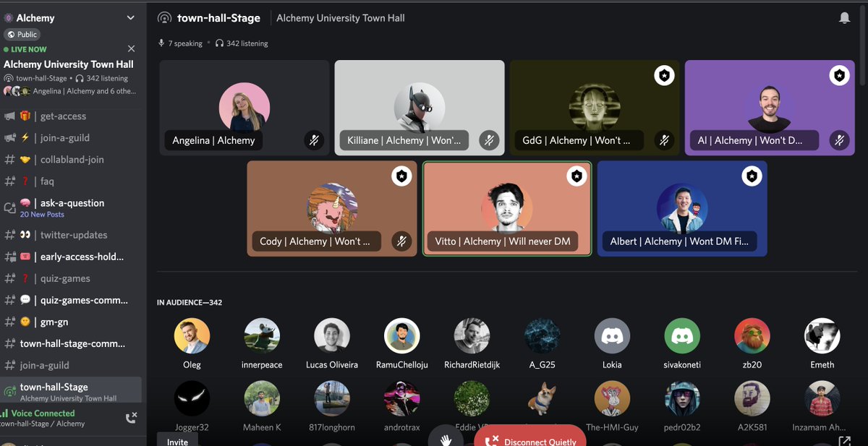868x446 pixels.
Task: Click audience member Maheen K's avatar
Action: tap(262, 399)
